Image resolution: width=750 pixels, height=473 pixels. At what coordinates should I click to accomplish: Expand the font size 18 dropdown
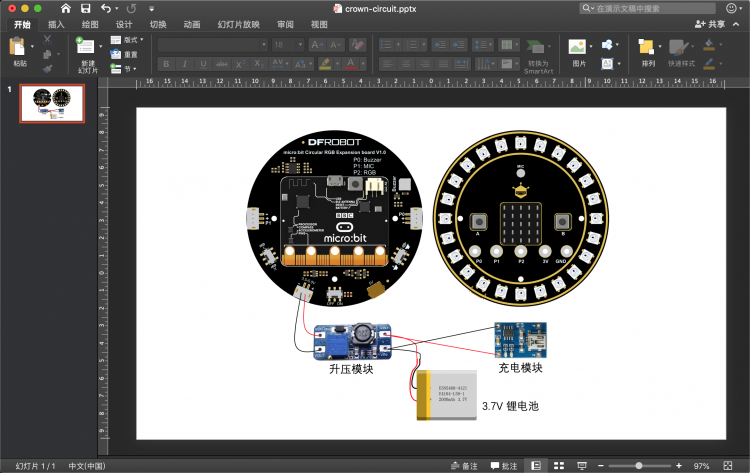300,44
